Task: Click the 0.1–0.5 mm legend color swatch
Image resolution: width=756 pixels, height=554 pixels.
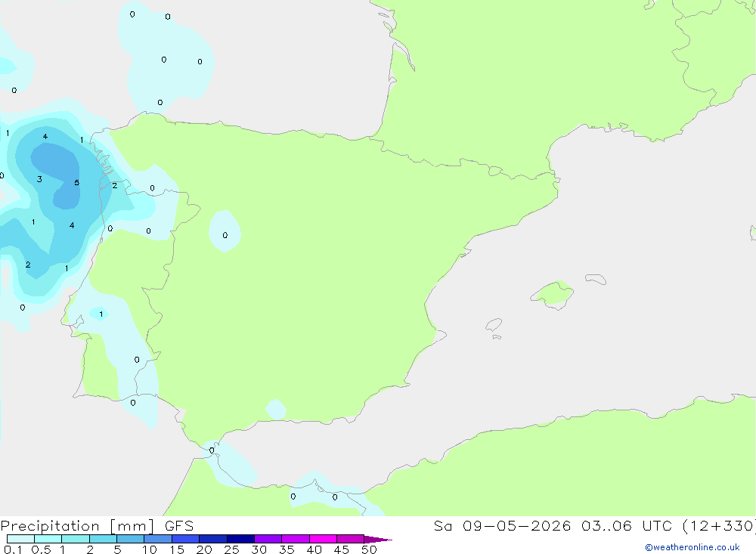Action: tap(20, 539)
